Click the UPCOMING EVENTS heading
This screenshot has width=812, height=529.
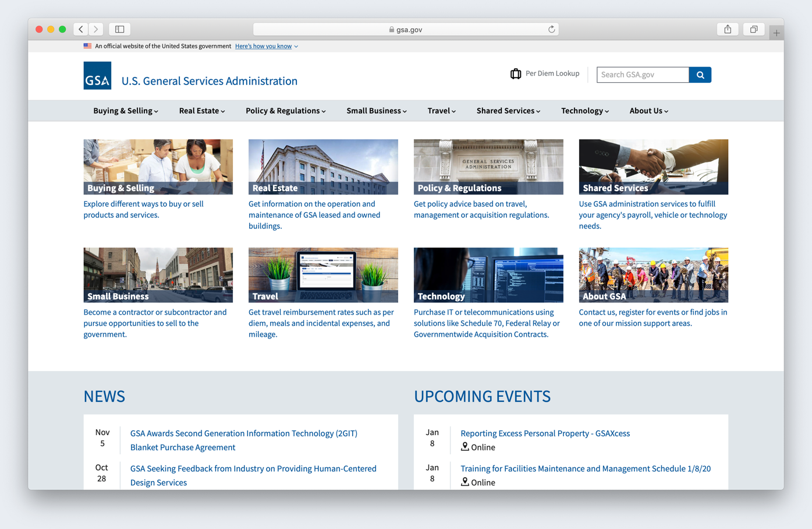(482, 396)
